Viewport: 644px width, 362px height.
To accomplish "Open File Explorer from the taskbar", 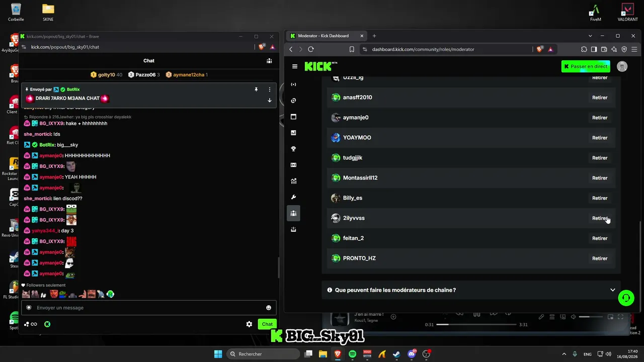I will coord(323,354).
